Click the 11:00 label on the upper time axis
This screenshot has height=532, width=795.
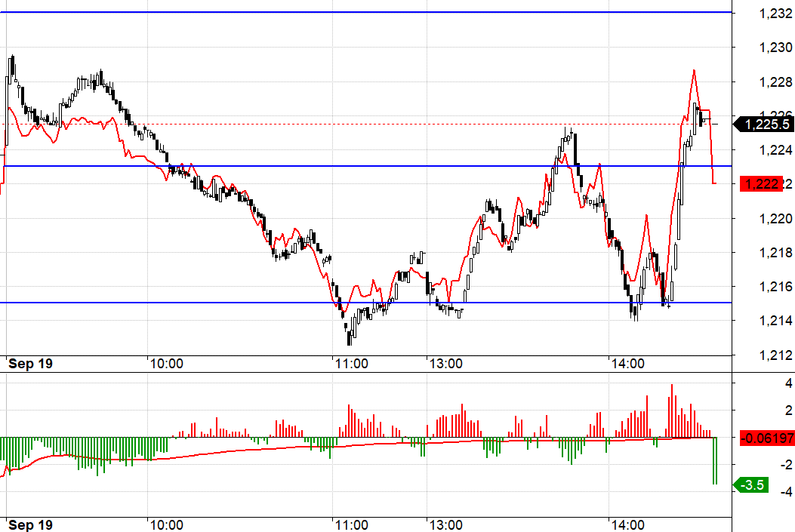click(x=351, y=364)
